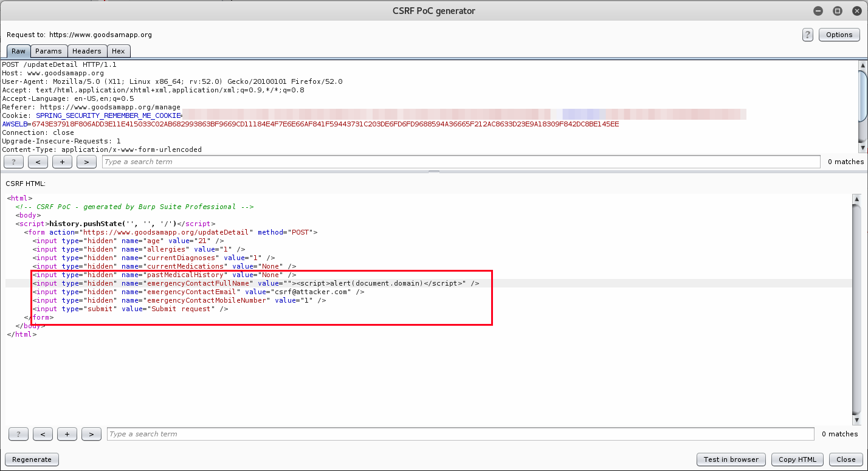
Task: Maximize the CSRF PoC generator window
Action: [838, 11]
